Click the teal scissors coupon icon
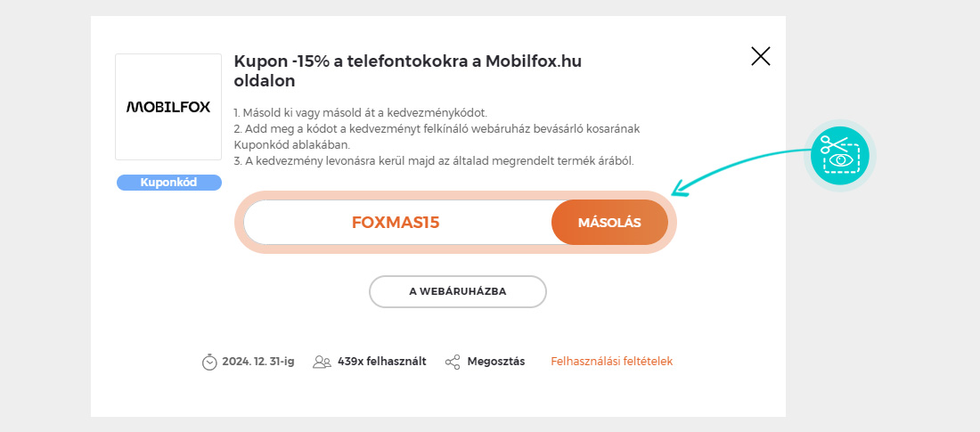This screenshot has height=432, width=980. coord(840,155)
